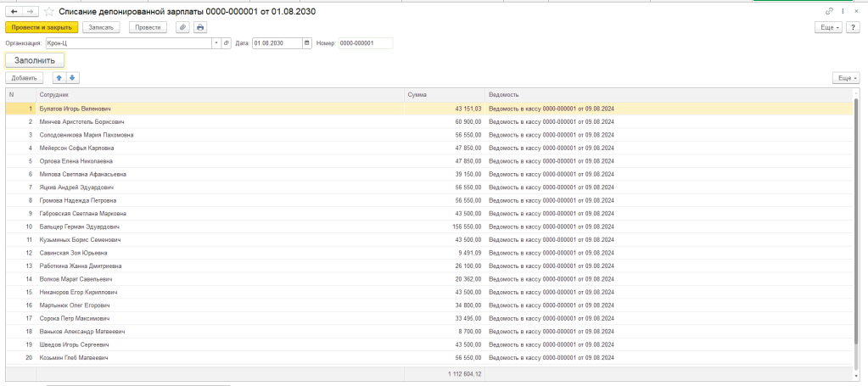Click the Номер input field

[x=365, y=43]
